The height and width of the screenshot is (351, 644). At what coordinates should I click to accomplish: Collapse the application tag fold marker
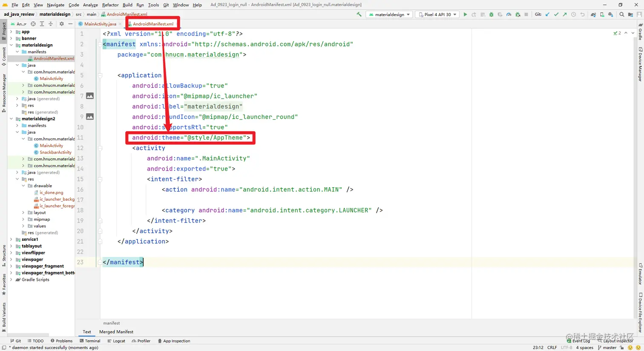[100, 75]
